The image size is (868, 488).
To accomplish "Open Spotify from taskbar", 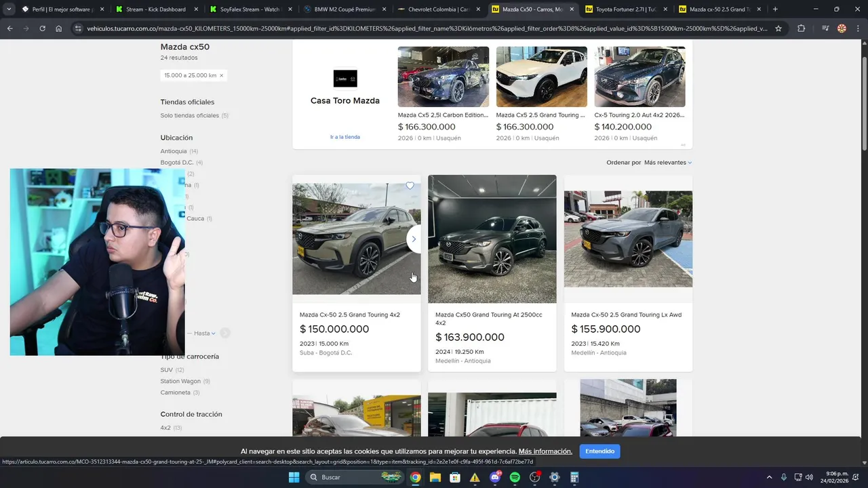I will coord(515,477).
